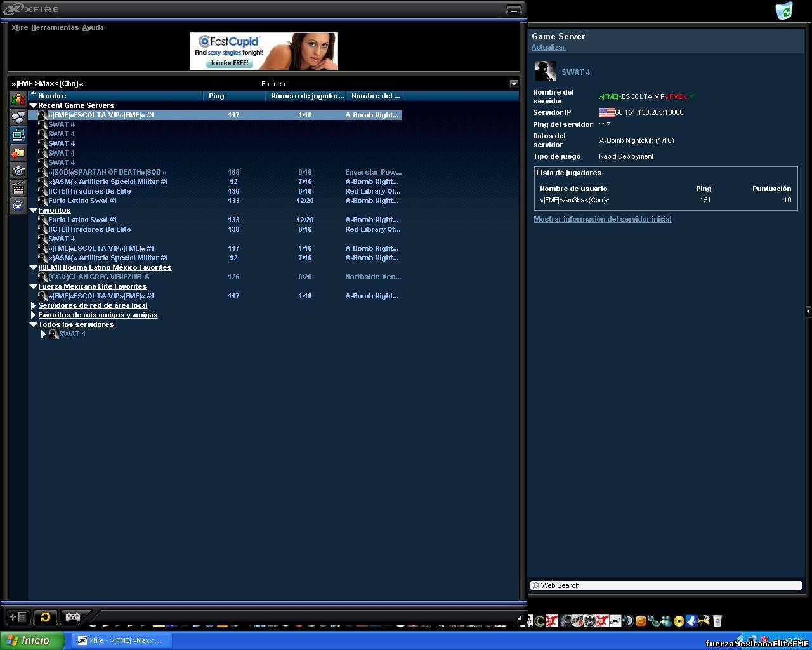
Task: Collapse the Recent Game Servers group
Action: (x=34, y=105)
